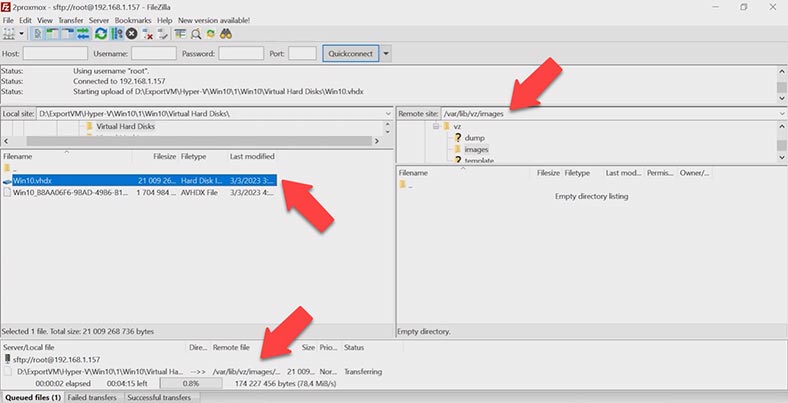Sort local files by Filename column
Image resolution: width=788 pixels, height=403 pixels.
[x=66, y=157]
